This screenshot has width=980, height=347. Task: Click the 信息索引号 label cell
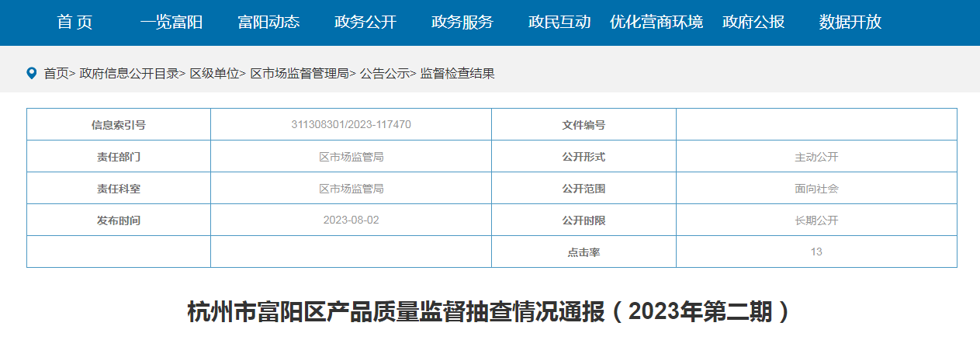(x=119, y=124)
